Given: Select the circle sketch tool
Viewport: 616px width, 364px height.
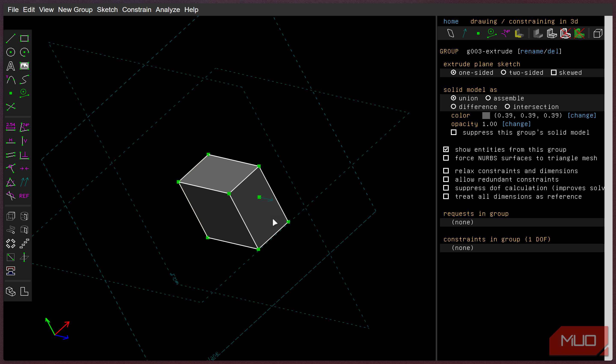Looking at the screenshot, I should 10,52.
